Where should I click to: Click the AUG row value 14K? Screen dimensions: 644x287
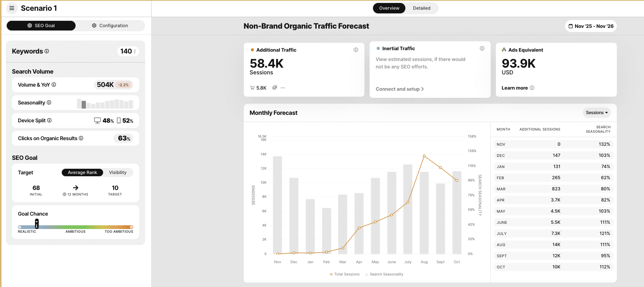point(556,245)
